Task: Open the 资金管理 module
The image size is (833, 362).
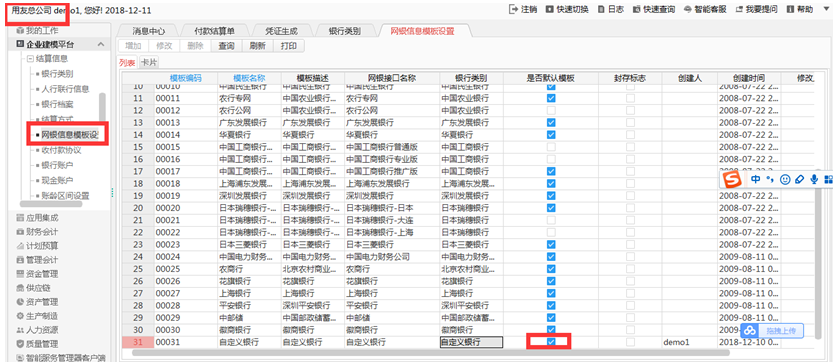Action: pos(37,274)
